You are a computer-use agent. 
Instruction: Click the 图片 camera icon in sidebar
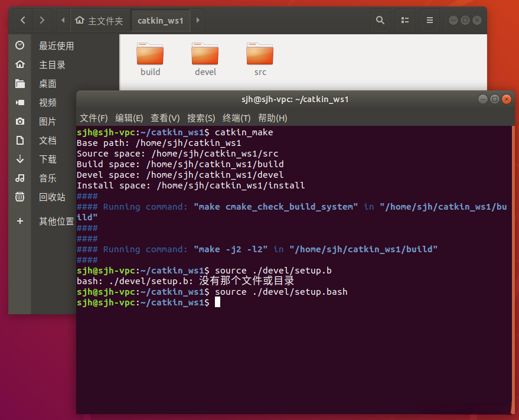[x=20, y=121]
